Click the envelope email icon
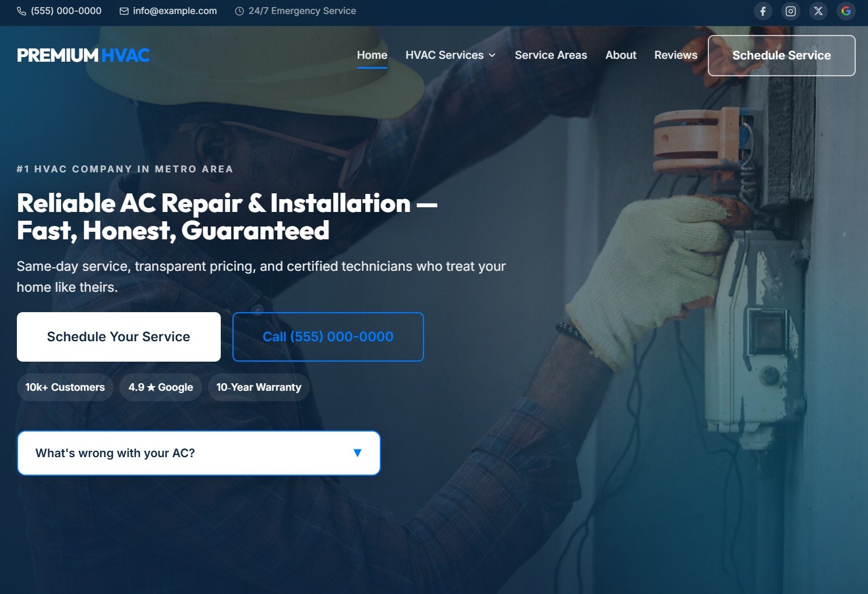 [x=124, y=11]
